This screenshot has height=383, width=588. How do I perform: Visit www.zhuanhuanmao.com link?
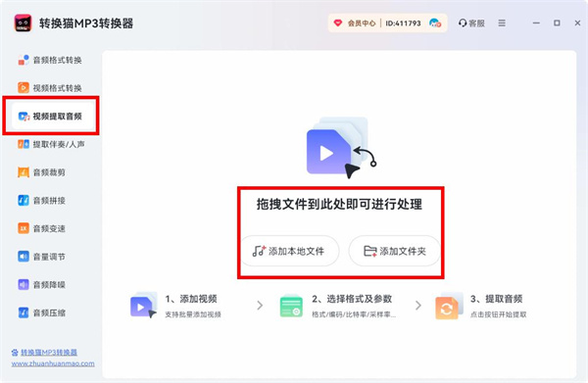pyautogui.click(x=53, y=363)
